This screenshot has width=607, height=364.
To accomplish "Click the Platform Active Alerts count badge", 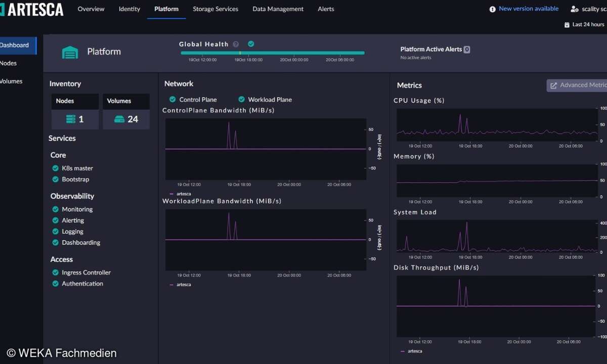I will (x=467, y=50).
